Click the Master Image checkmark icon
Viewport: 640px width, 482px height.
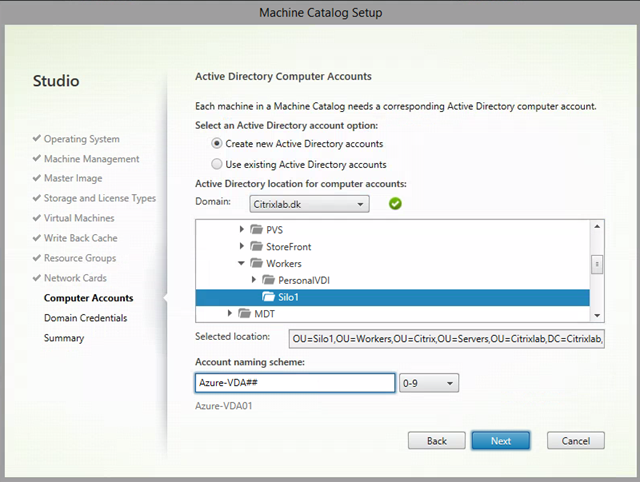pyautogui.click(x=37, y=178)
